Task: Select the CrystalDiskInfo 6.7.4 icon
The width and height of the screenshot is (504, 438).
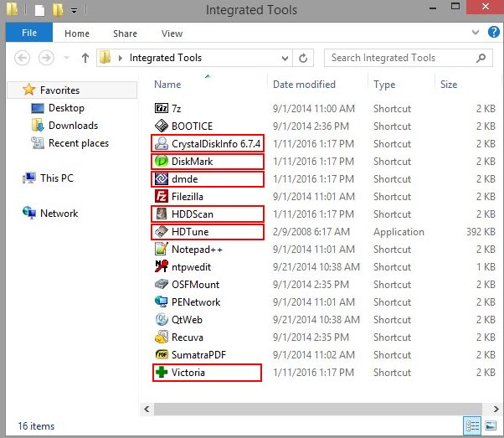Action: coord(161,143)
